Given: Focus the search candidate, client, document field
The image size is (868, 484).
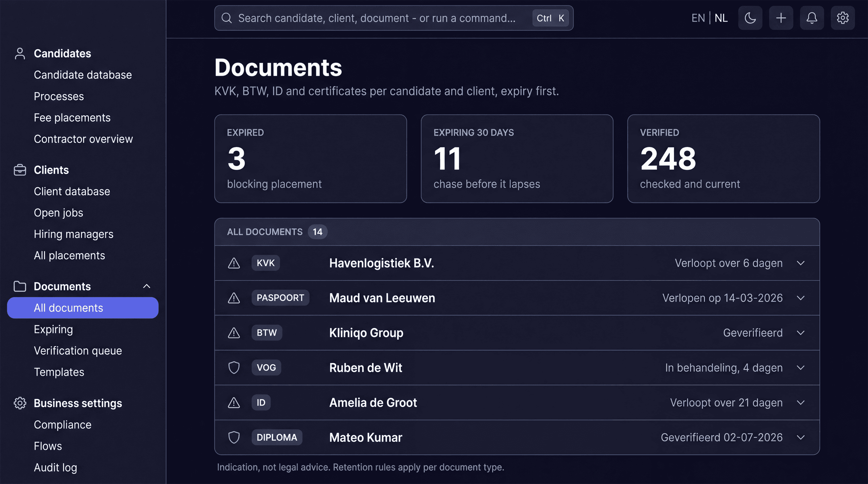Looking at the screenshot, I should (394, 18).
